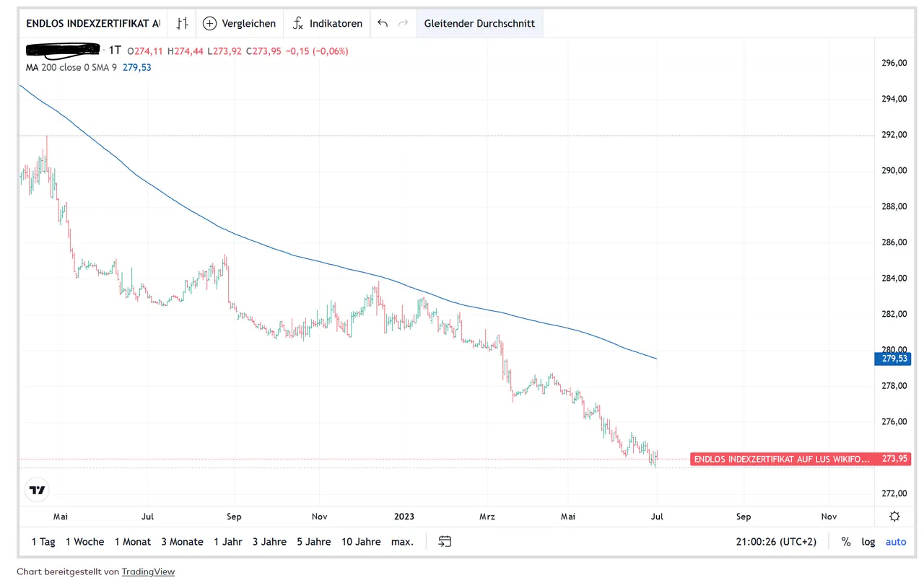Click the 296,00 price axis label
The image size is (924, 583).
894,63
